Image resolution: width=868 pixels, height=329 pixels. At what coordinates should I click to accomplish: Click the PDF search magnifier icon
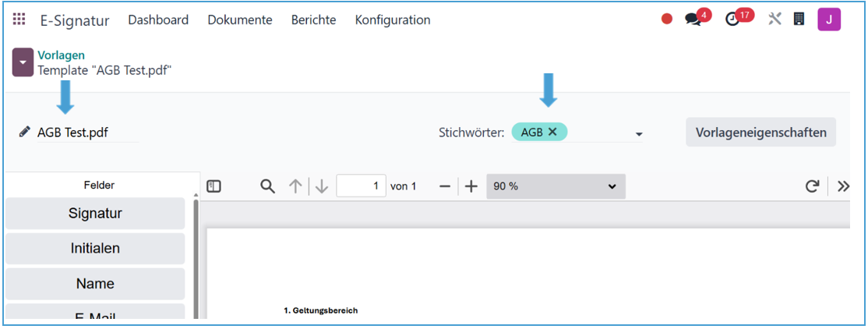(267, 186)
